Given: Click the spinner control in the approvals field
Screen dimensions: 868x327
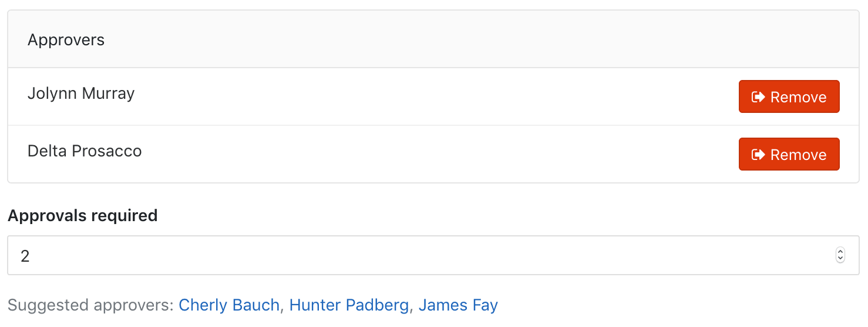Looking at the screenshot, I should tap(840, 255).
